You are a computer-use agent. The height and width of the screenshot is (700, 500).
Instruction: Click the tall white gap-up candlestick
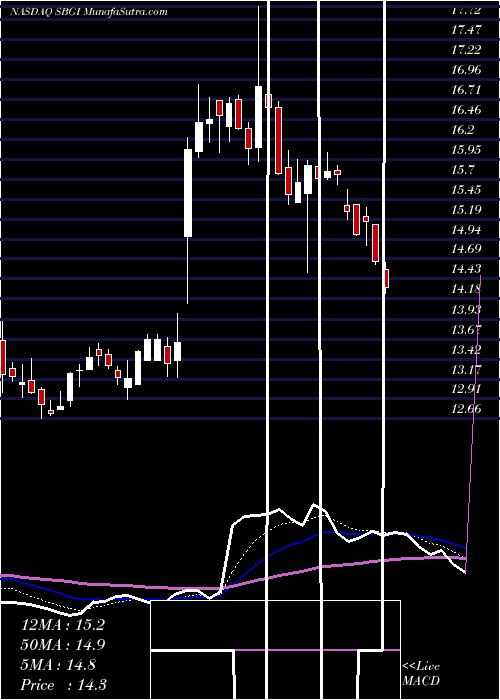pyautogui.click(x=188, y=193)
